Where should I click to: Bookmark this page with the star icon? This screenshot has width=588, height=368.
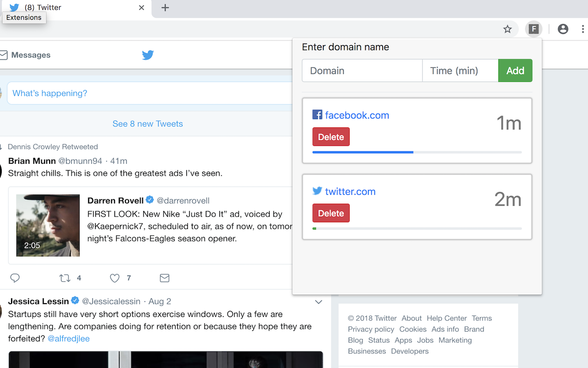point(508,29)
